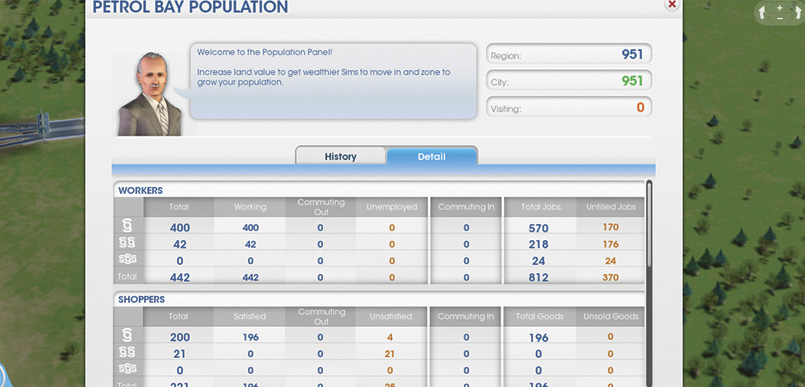Click the 21 value under Unsatisfied
The width and height of the screenshot is (805, 387).
click(391, 354)
